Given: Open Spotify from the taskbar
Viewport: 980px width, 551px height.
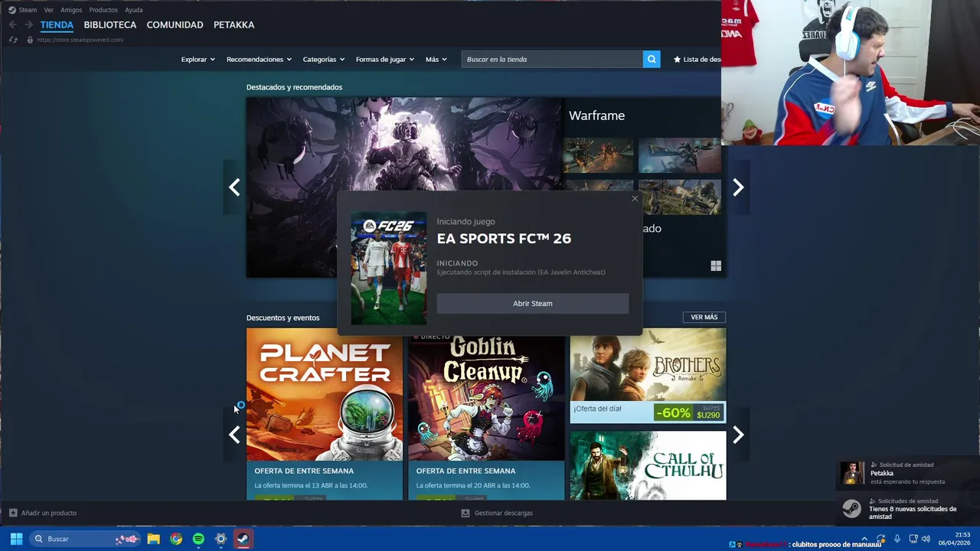Looking at the screenshot, I should (x=198, y=539).
